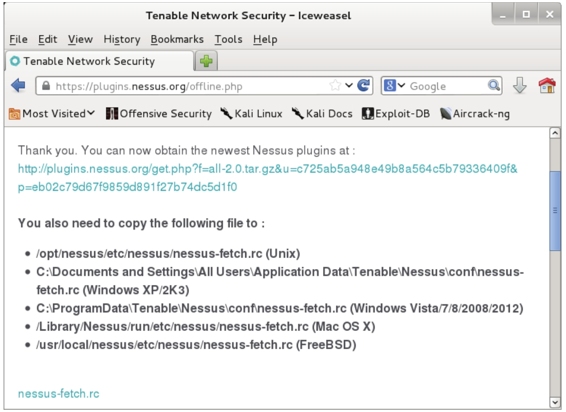The height and width of the screenshot is (412, 566).
Task: Select the Tenable Network Security tab
Action: (99, 61)
